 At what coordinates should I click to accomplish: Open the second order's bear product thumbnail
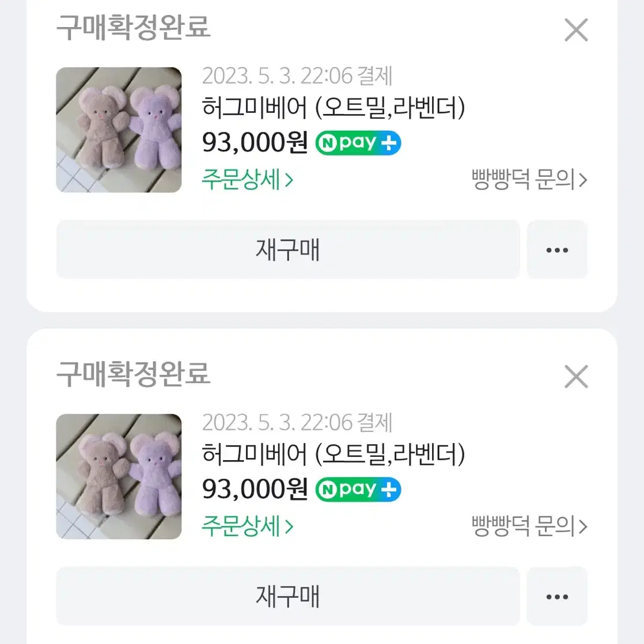pyautogui.click(x=119, y=476)
